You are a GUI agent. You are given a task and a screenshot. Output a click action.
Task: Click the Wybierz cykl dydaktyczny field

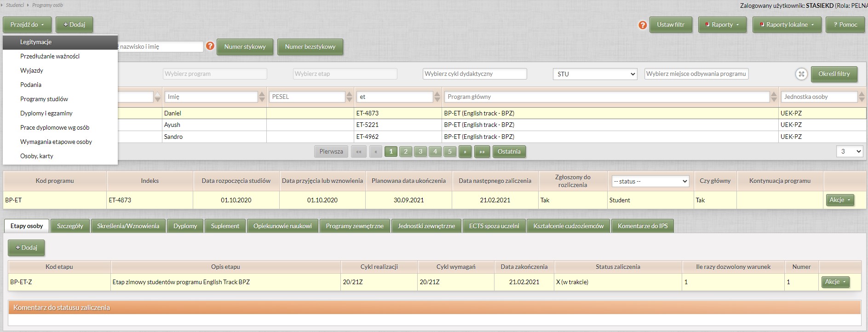click(x=475, y=74)
